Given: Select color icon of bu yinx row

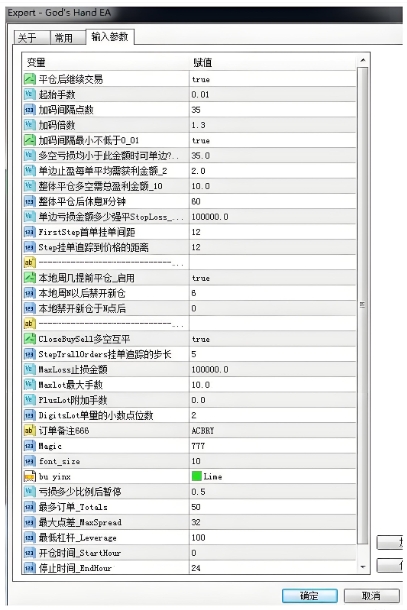Looking at the screenshot, I should tap(30, 476).
